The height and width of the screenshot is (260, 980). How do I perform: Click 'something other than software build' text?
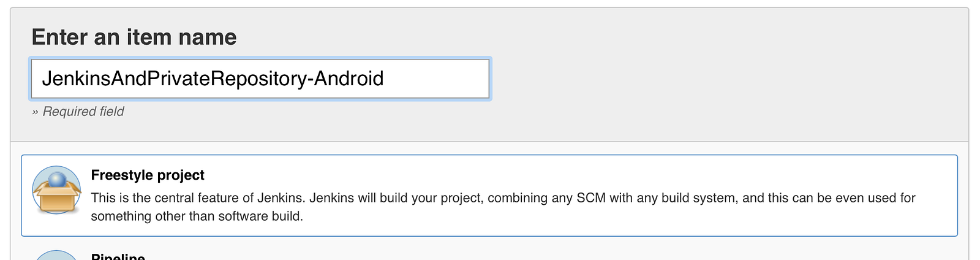point(196,216)
